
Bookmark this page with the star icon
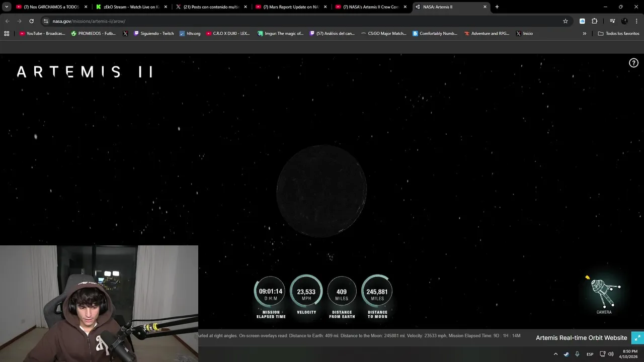pos(566,21)
